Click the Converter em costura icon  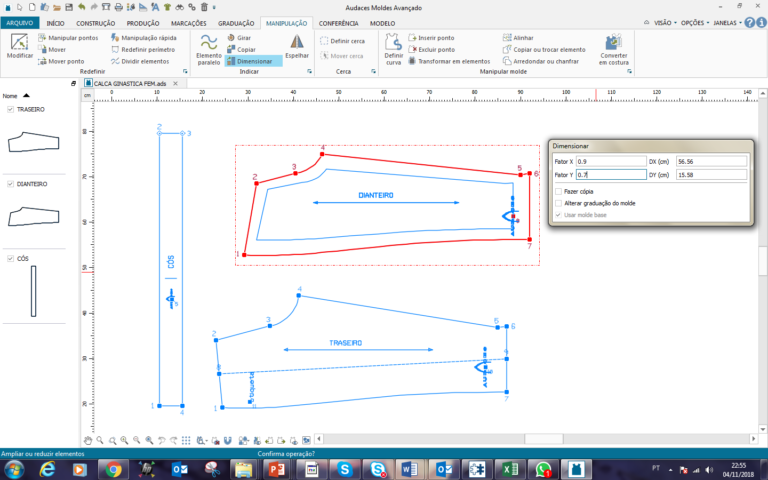pos(614,49)
